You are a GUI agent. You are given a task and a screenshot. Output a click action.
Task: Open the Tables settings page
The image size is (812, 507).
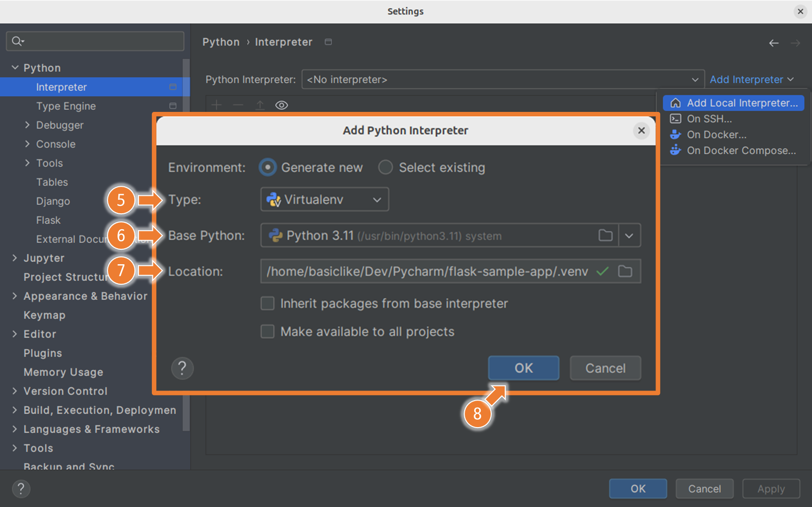tap(52, 182)
